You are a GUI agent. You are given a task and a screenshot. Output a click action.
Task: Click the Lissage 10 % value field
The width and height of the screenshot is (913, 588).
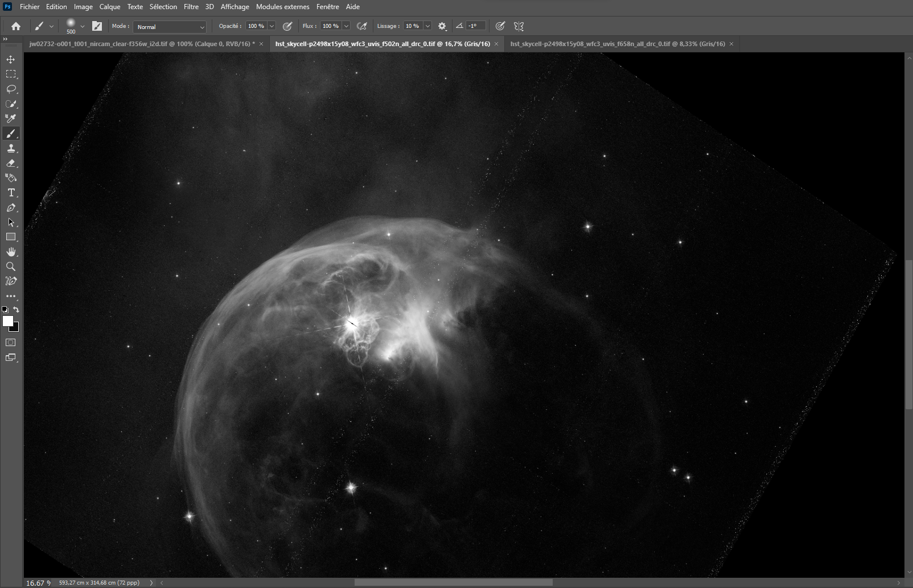point(413,26)
